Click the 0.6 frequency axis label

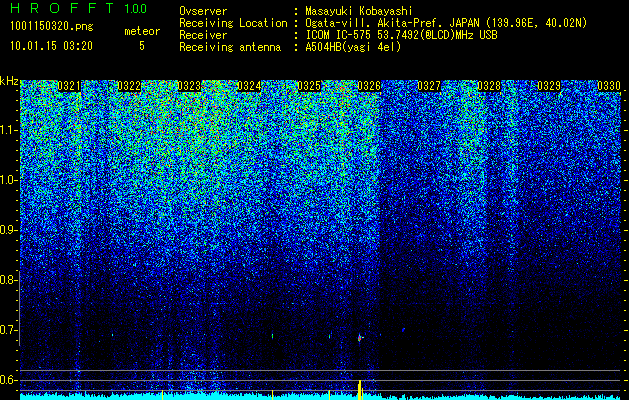click(7, 380)
